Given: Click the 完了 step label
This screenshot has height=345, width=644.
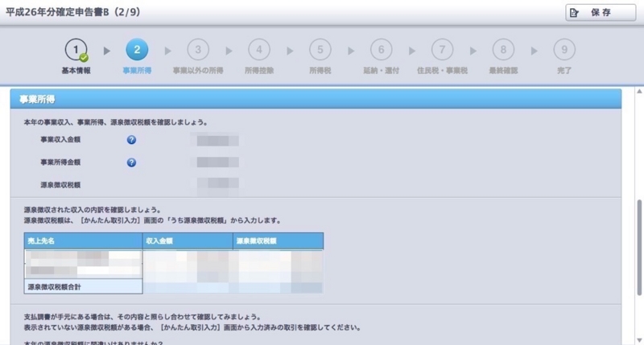Looking at the screenshot, I should (x=564, y=71).
